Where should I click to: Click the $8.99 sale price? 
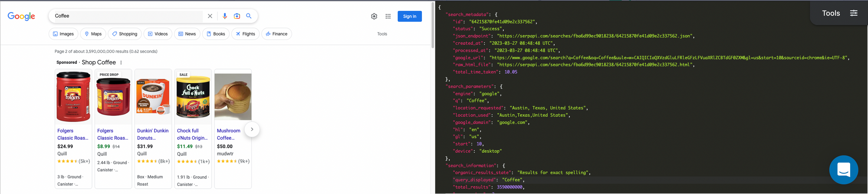(x=104, y=147)
